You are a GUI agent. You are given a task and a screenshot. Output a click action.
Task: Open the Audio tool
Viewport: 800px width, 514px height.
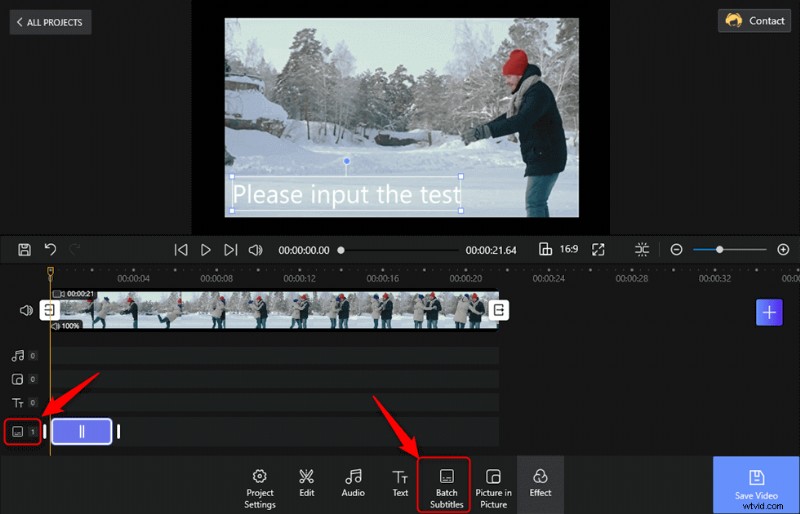click(353, 483)
